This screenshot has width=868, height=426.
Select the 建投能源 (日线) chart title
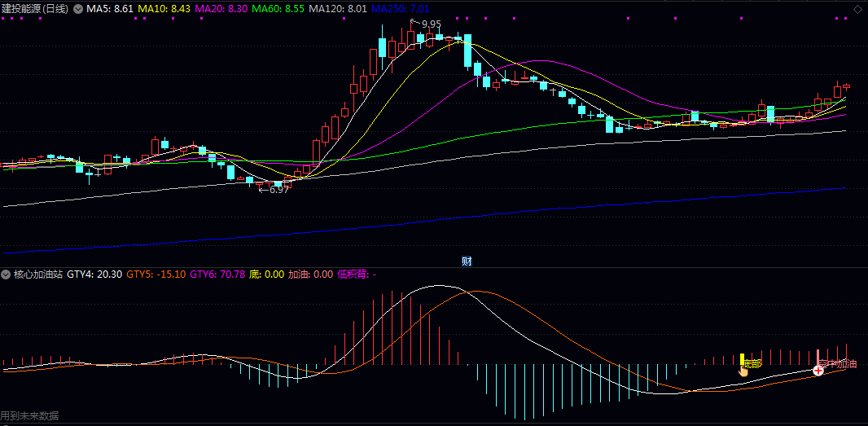pos(36,8)
